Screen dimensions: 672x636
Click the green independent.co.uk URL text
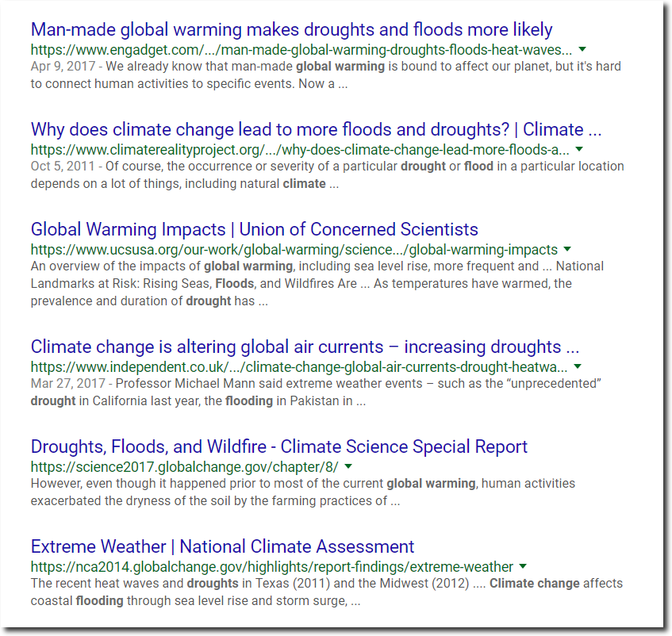(x=299, y=367)
